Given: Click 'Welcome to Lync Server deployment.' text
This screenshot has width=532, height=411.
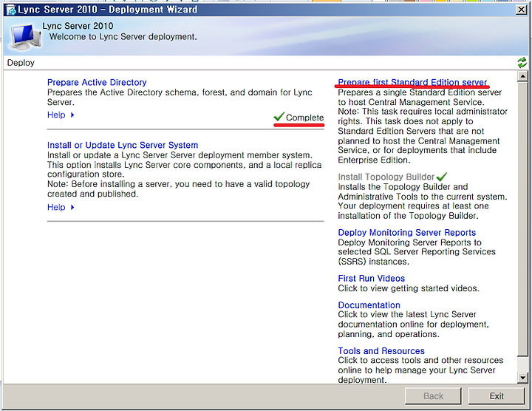Looking at the screenshot, I should pyautogui.click(x=123, y=37).
